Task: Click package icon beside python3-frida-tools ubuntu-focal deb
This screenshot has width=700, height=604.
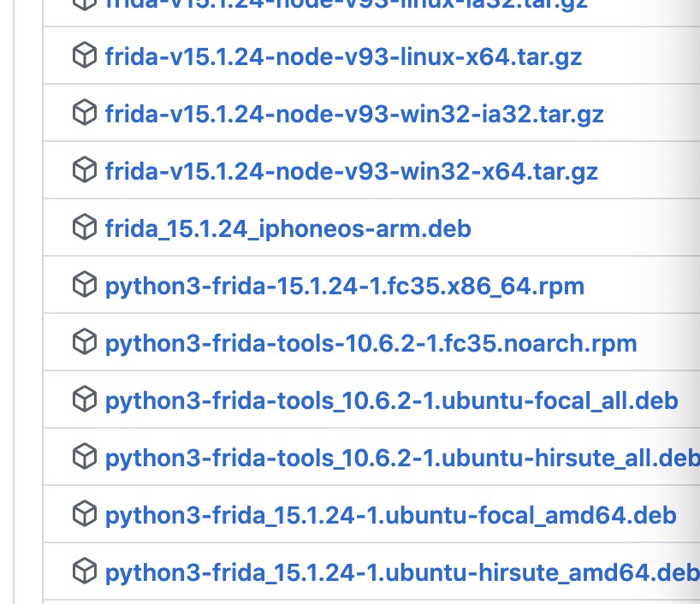Action: point(84,400)
